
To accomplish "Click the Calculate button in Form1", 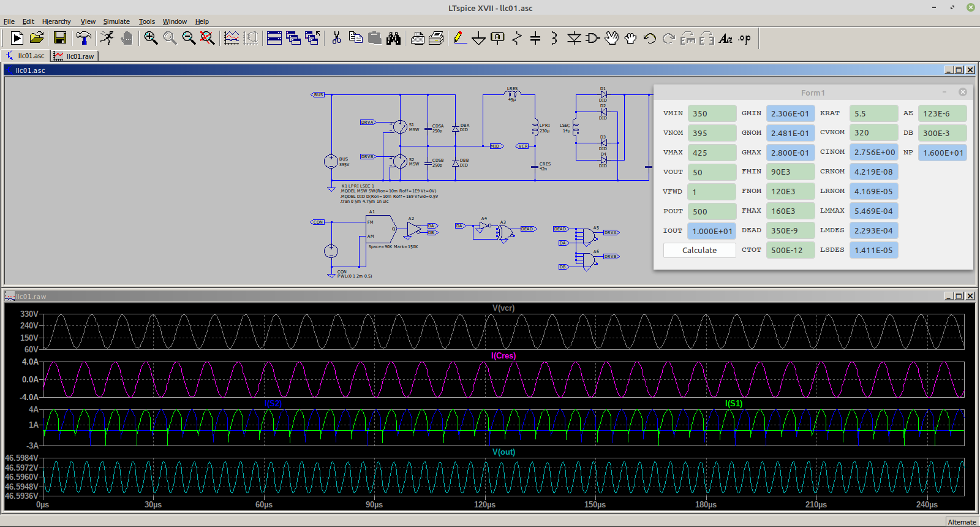I will pyautogui.click(x=699, y=250).
